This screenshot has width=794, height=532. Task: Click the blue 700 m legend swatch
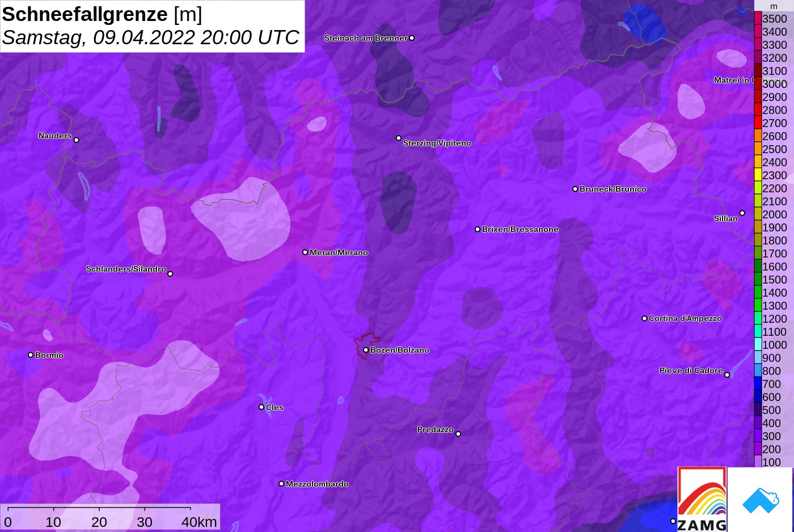click(x=758, y=383)
